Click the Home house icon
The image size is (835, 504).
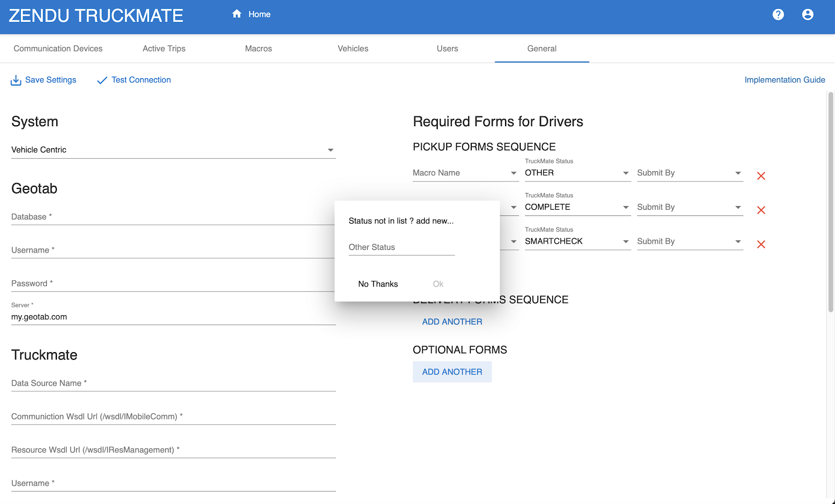(x=237, y=14)
